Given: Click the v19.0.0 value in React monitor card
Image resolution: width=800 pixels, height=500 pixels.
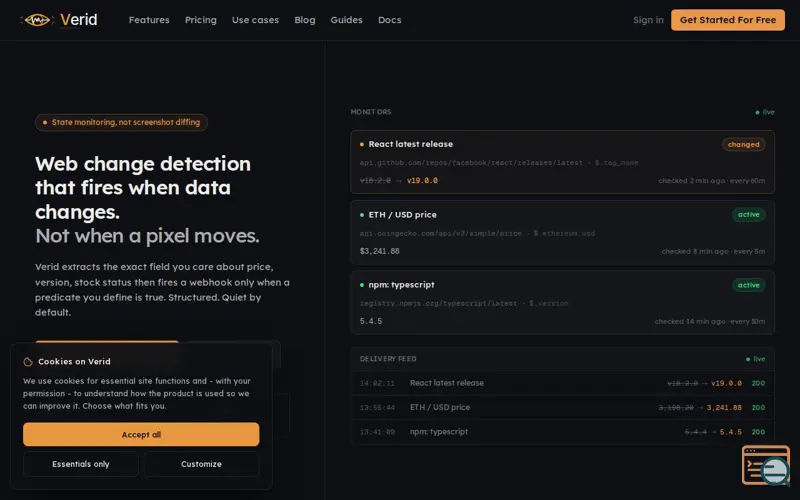Looking at the screenshot, I should point(422,181).
